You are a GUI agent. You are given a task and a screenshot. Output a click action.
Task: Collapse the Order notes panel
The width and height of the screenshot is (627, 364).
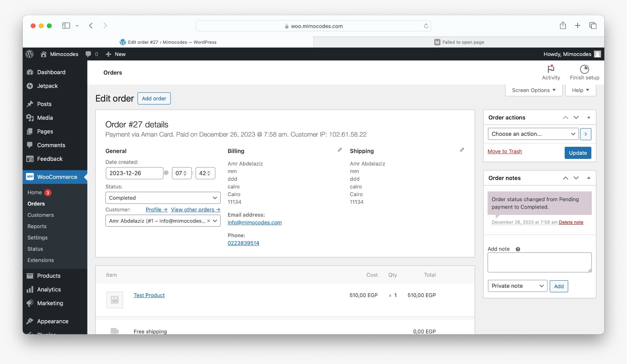(589, 178)
